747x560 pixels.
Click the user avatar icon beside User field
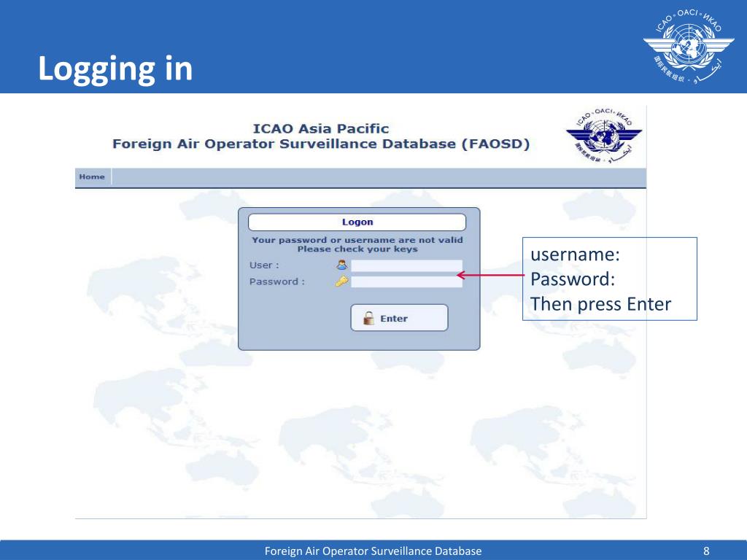(x=341, y=265)
